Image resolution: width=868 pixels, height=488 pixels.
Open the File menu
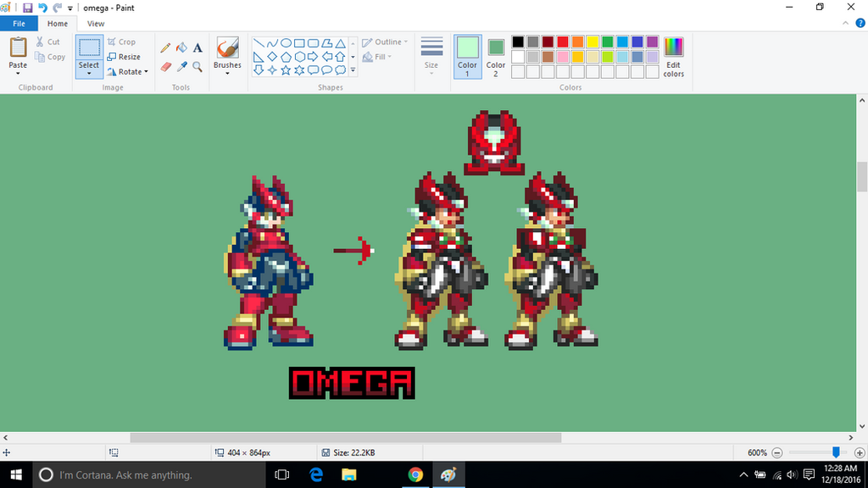point(19,24)
